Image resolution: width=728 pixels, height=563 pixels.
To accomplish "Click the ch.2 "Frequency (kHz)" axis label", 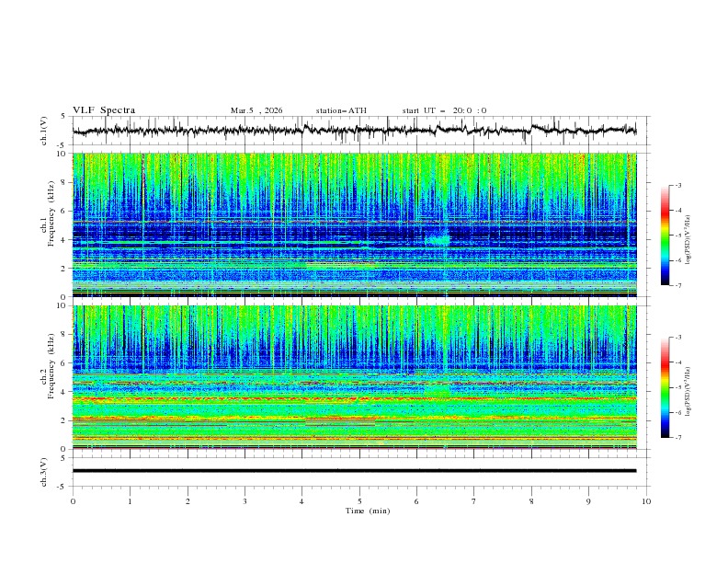I will (x=51, y=366).
